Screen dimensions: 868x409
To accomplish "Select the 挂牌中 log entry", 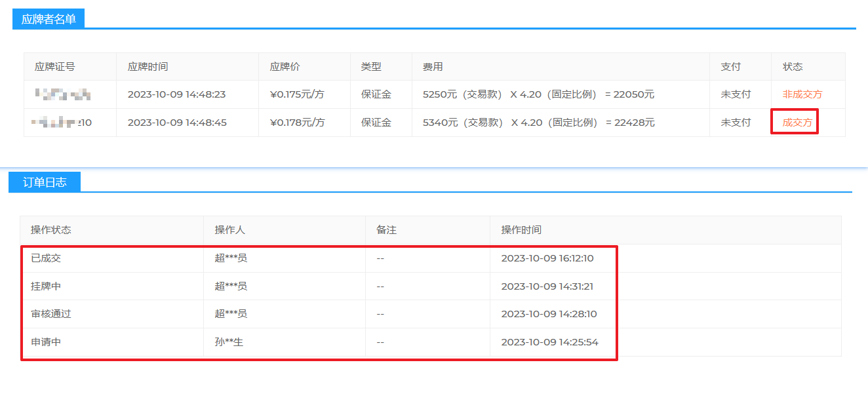I will pyautogui.click(x=46, y=286).
